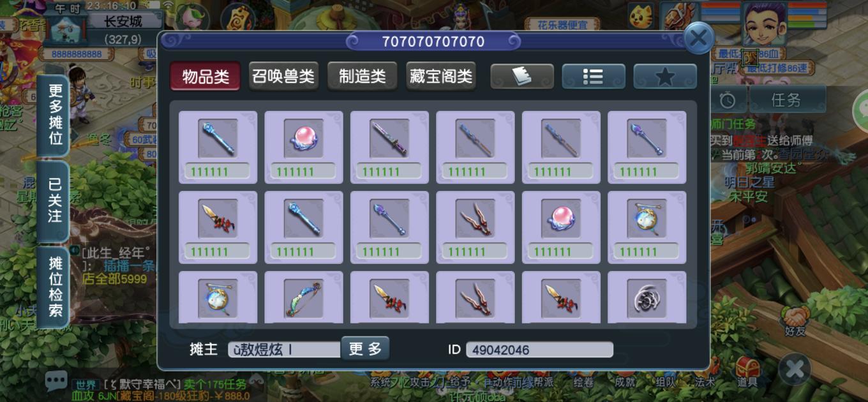Viewport: 868px width, 402px height.
Task: Open the 藏宝阁类 tab
Action: pyautogui.click(x=441, y=77)
